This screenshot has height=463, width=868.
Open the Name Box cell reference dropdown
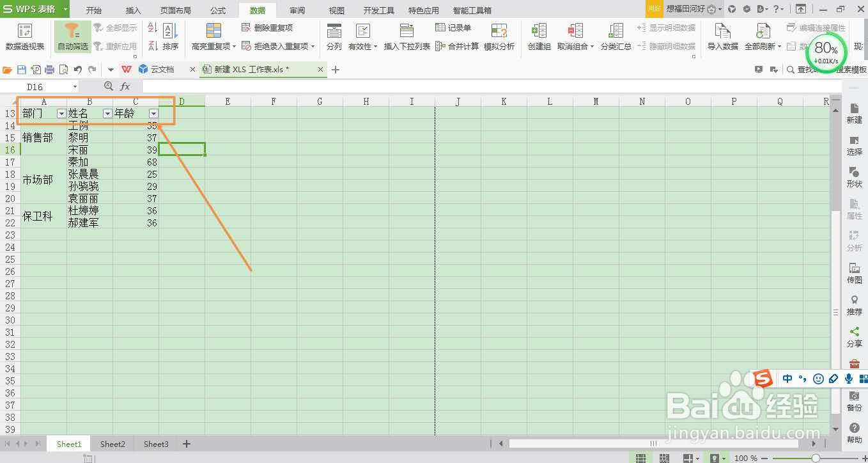coord(75,87)
